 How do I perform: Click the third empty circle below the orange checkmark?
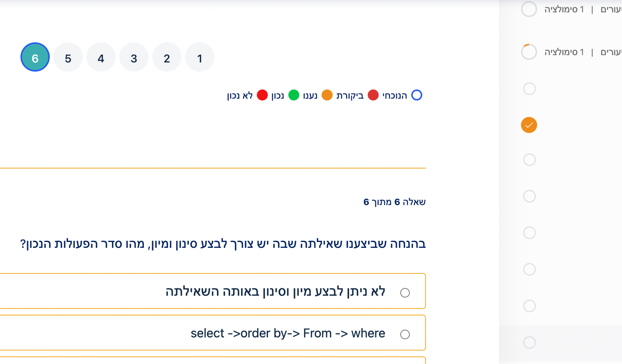click(529, 233)
